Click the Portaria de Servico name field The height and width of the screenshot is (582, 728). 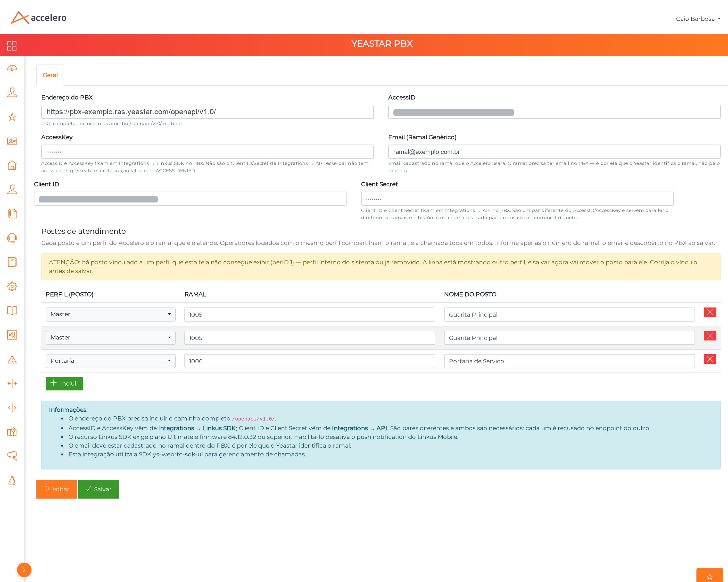coord(569,361)
